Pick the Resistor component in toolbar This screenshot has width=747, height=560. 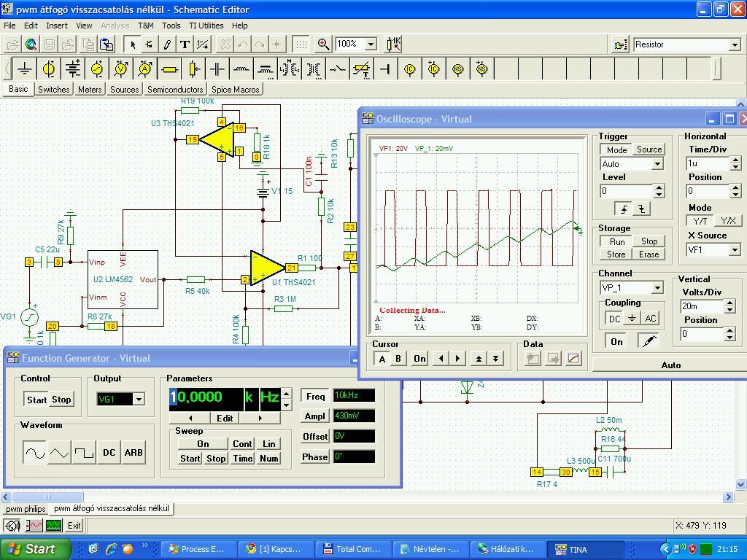(x=169, y=69)
